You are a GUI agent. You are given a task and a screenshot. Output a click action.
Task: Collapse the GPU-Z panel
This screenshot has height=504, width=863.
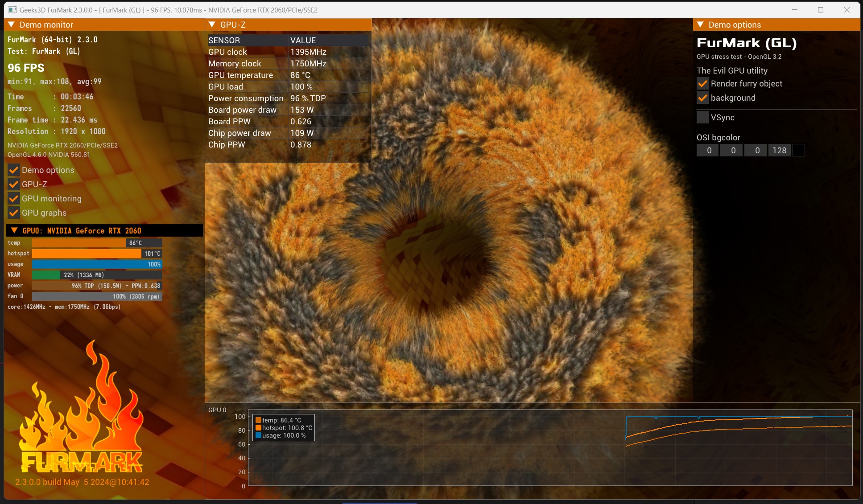tap(212, 25)
